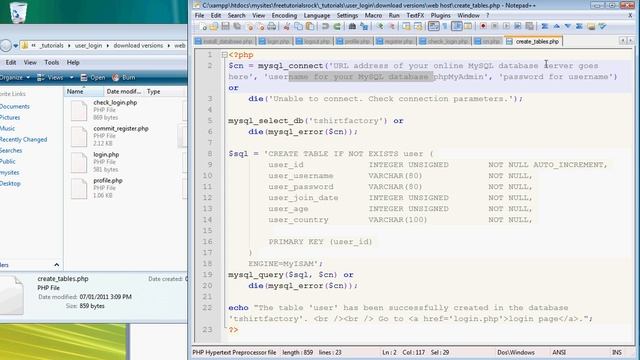Click tab bar scroll-left arrow in Notepad++

pos(623,41)
